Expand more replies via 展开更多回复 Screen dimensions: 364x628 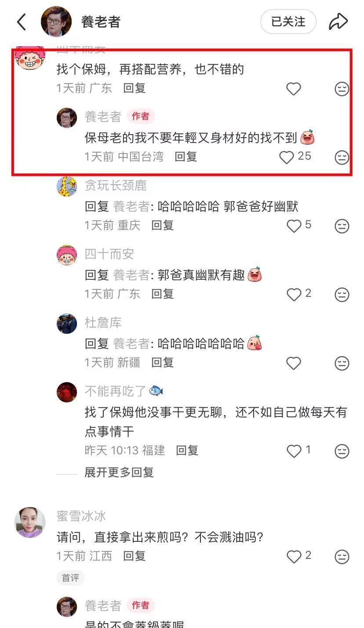point(119,473)
